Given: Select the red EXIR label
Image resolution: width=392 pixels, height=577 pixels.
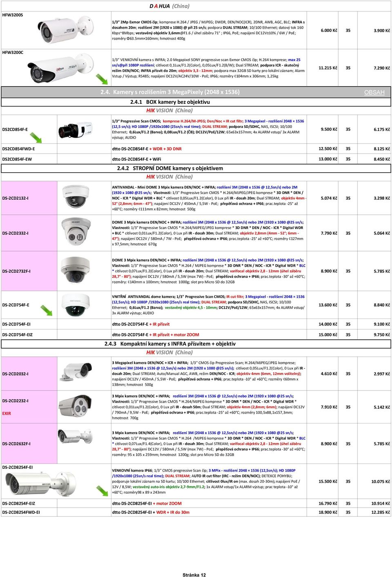Looking at the screenshot, I should pos(7,414).
